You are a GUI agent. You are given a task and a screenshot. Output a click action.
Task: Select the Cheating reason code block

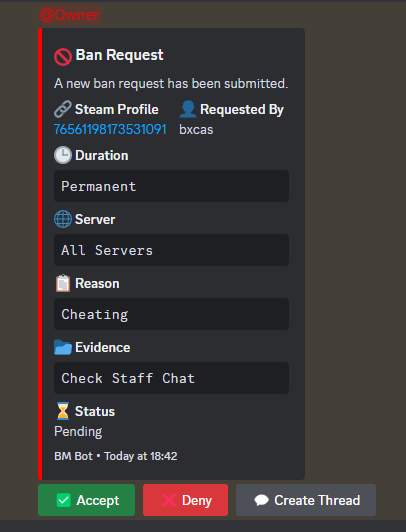tap(171, 314)
